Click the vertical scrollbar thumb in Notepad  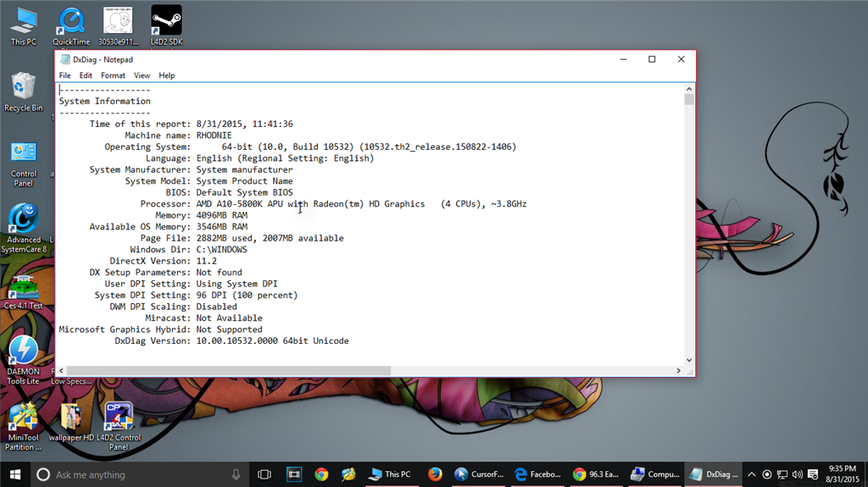(x=689, y=100)
